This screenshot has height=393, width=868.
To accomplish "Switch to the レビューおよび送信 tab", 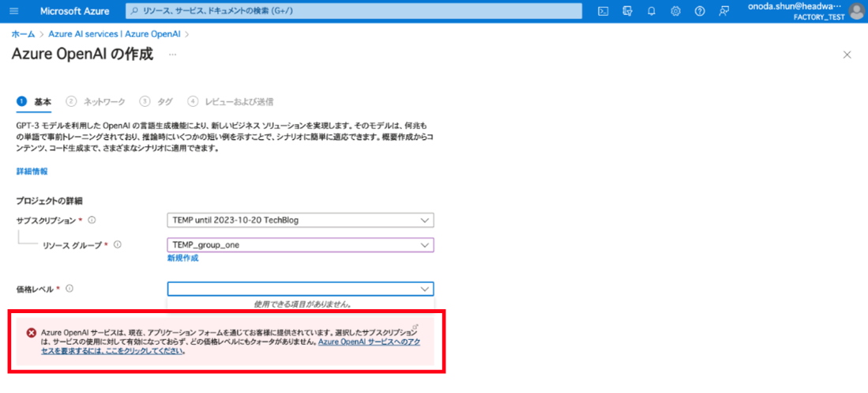I will 230,101.
